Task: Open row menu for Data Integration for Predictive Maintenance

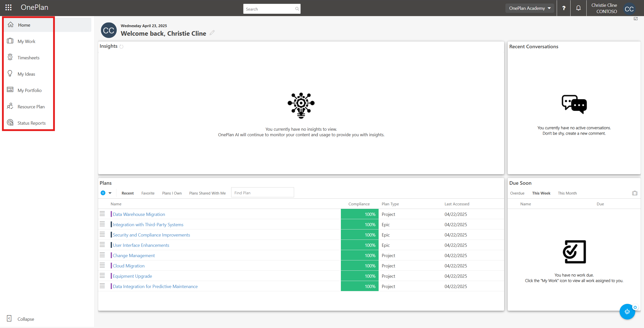Action: click(x=102, y=286)
